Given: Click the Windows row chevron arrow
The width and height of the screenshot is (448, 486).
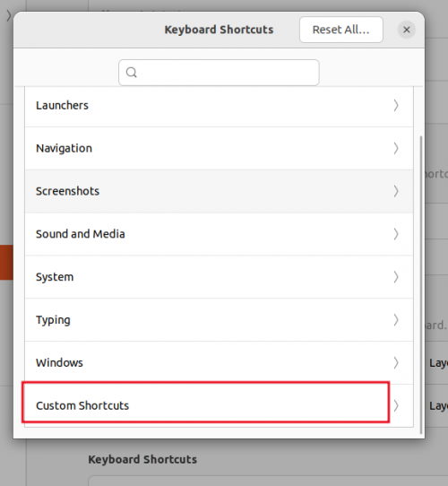Looking at the screenshot, I should click(396, 362).
